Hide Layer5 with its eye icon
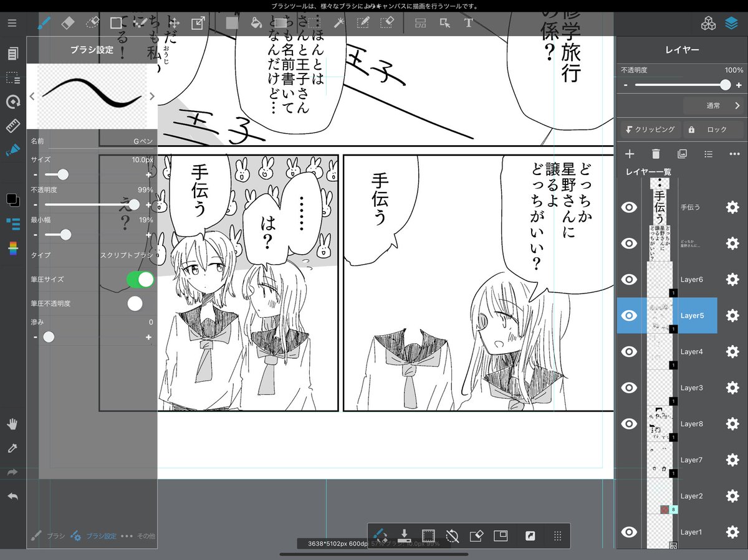 pos(630,316)
